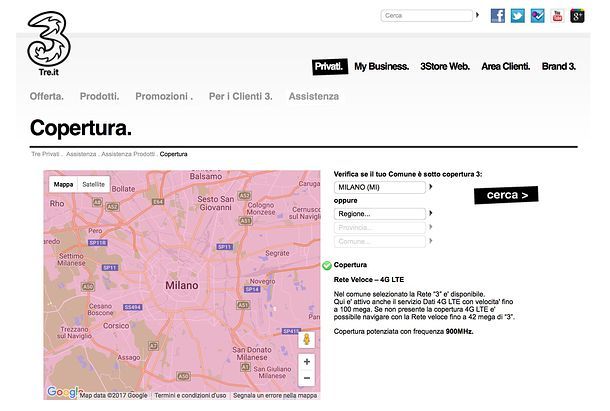610x411 pixels.
Task: Click Corsico label on the map
Action: [116, 325]
